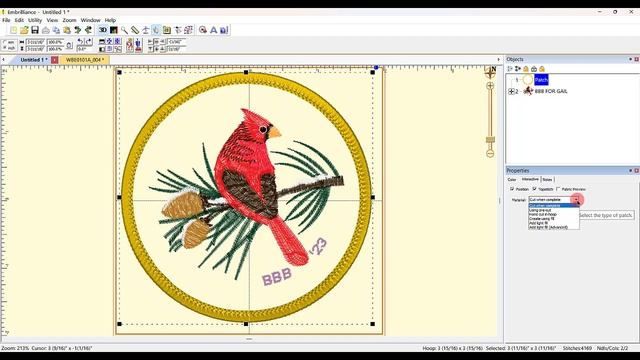Click the rotate right arrow icon
Image resolution: width=640 pixels, height=360 pixels.
click(89, 42)
